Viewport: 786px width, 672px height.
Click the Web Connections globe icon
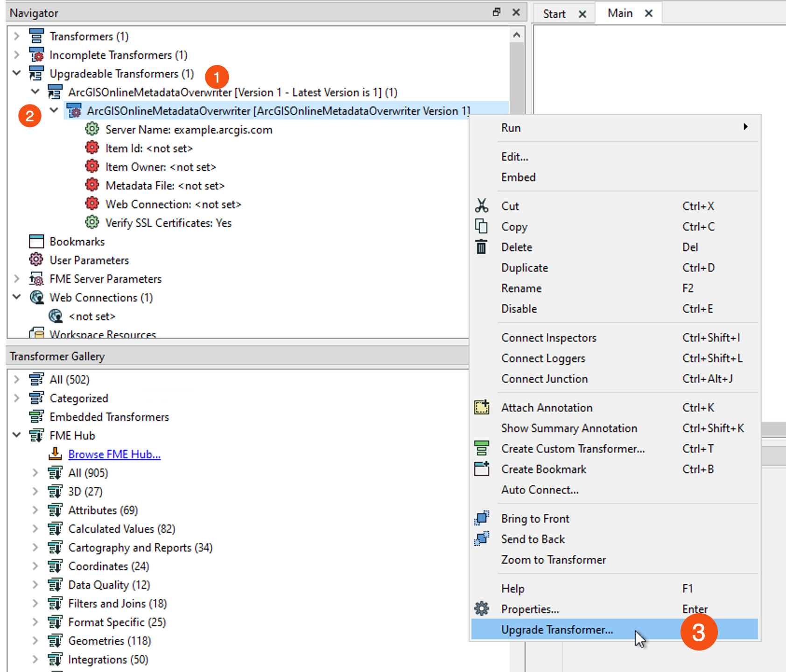(x=36, y=297)
